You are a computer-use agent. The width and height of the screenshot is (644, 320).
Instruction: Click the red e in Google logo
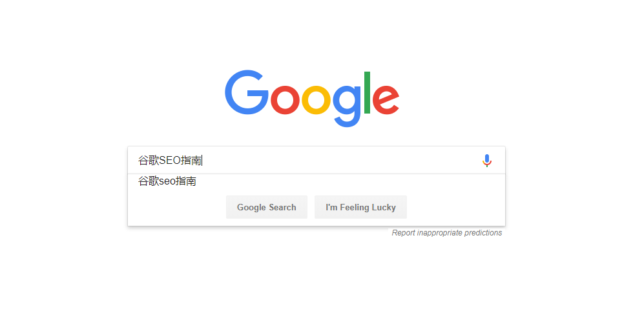386,100
